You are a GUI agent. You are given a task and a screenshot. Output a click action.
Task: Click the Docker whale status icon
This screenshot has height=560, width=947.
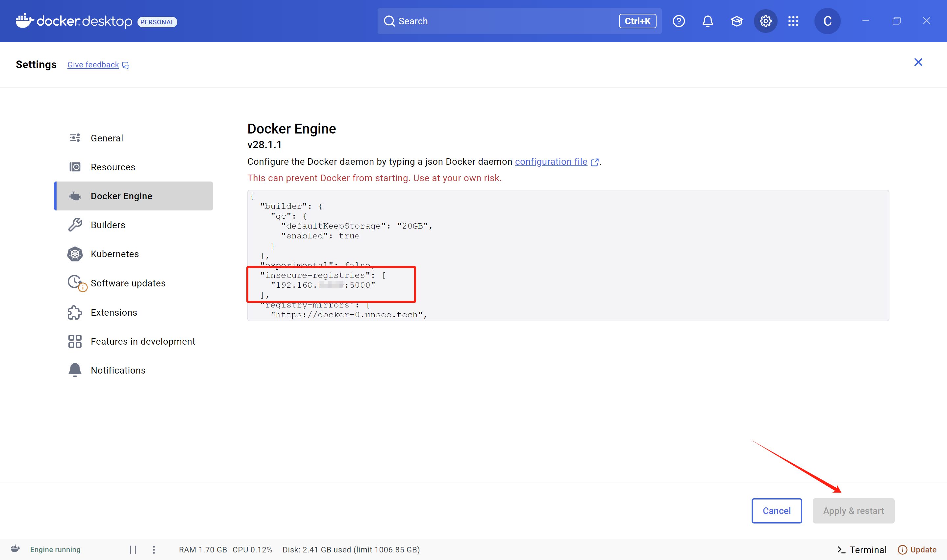click(15, 549)
